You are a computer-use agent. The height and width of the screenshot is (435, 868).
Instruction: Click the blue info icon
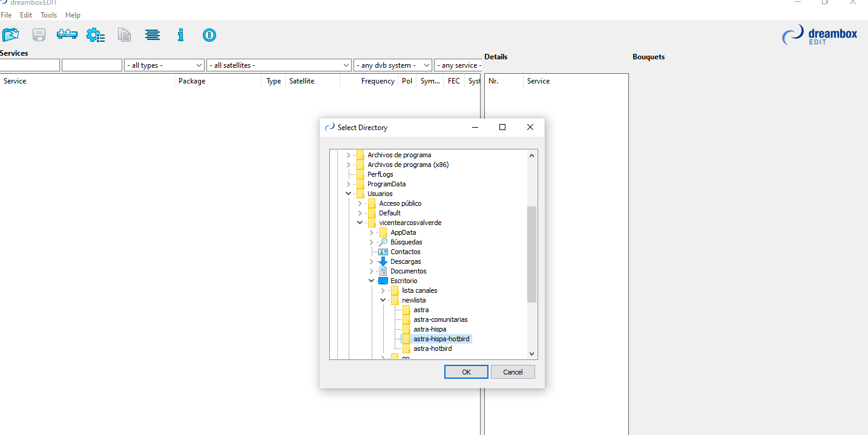[x=180, y=35]
